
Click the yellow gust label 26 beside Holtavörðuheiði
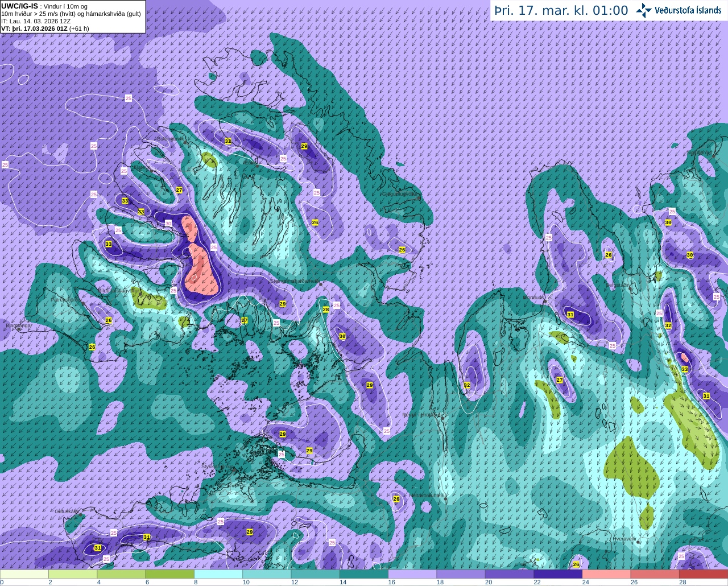click(x=396, y=499)
